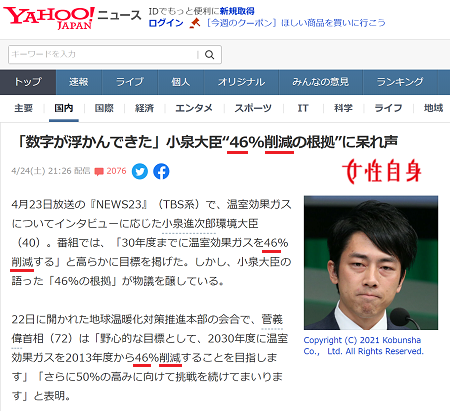Select the 経済 category
This screenshot has height=411, width=450.
pos(144,108)
